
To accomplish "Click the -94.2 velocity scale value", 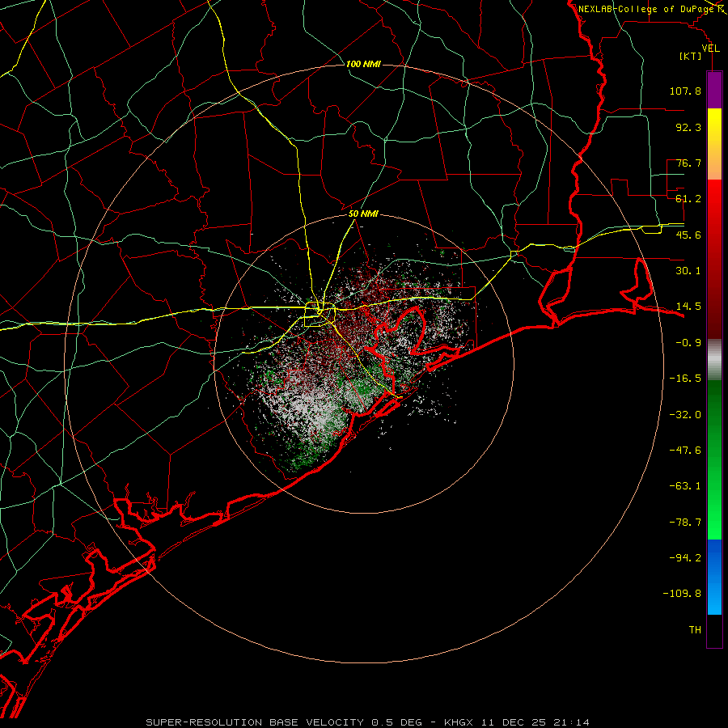I will click(685, 557).
